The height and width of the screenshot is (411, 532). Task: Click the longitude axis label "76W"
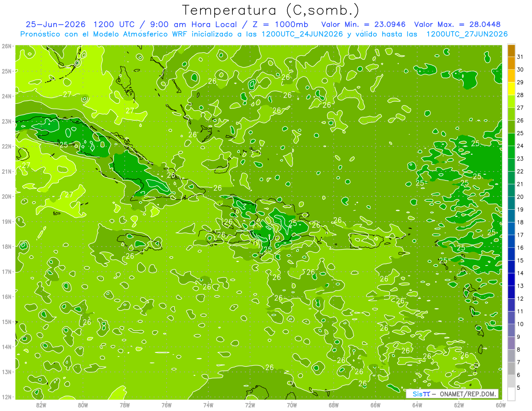click(x=166, y=405)
